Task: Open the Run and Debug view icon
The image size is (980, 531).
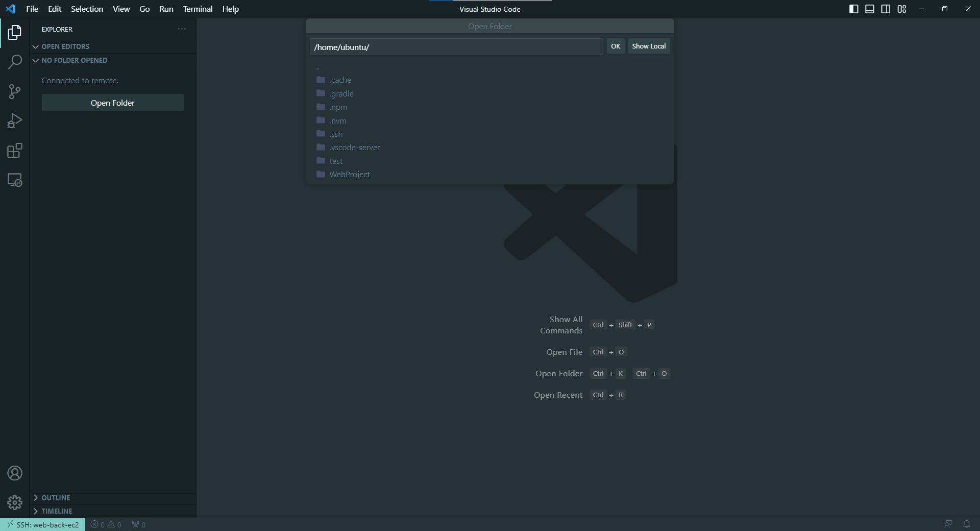Action: point(14,121)
